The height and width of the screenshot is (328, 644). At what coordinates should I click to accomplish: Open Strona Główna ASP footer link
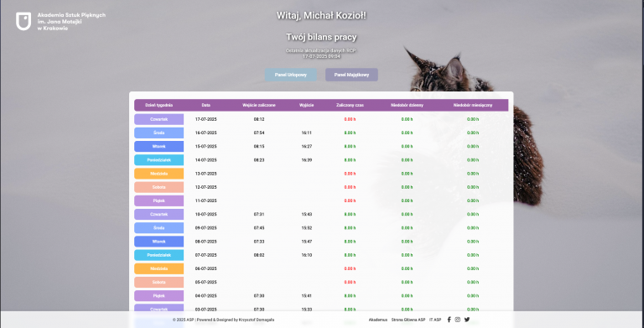408,320
